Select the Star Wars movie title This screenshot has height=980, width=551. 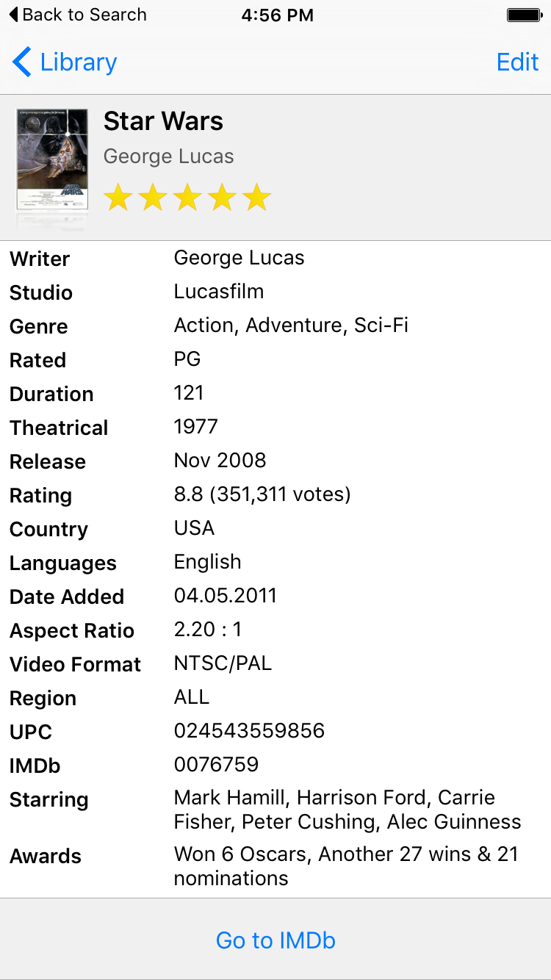click(x=163, y=121)
